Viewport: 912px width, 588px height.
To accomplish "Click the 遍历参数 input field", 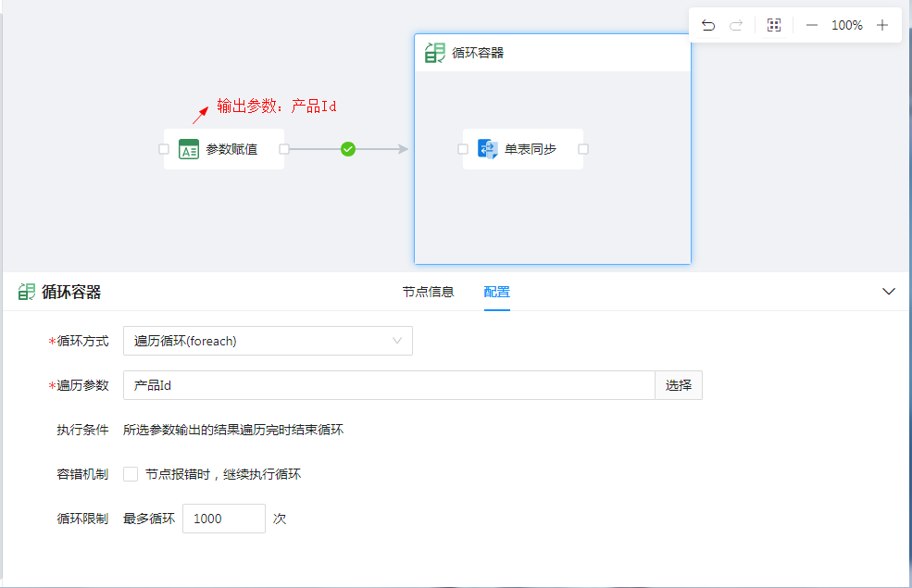I will pos(389,385).
